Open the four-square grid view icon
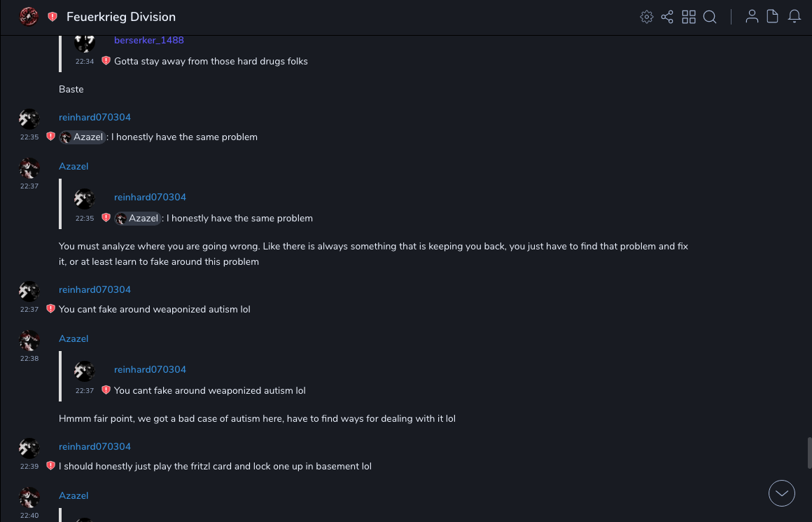 coord(689,17)
